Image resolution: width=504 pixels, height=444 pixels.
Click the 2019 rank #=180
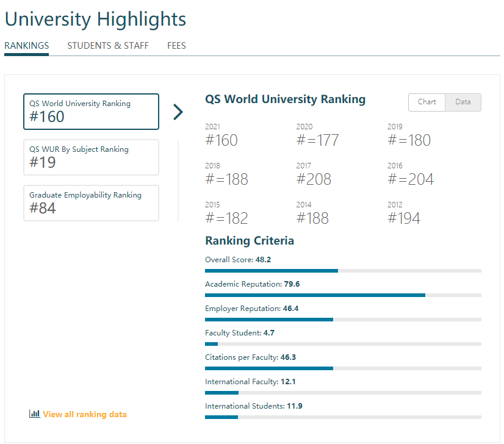point(409,140)
